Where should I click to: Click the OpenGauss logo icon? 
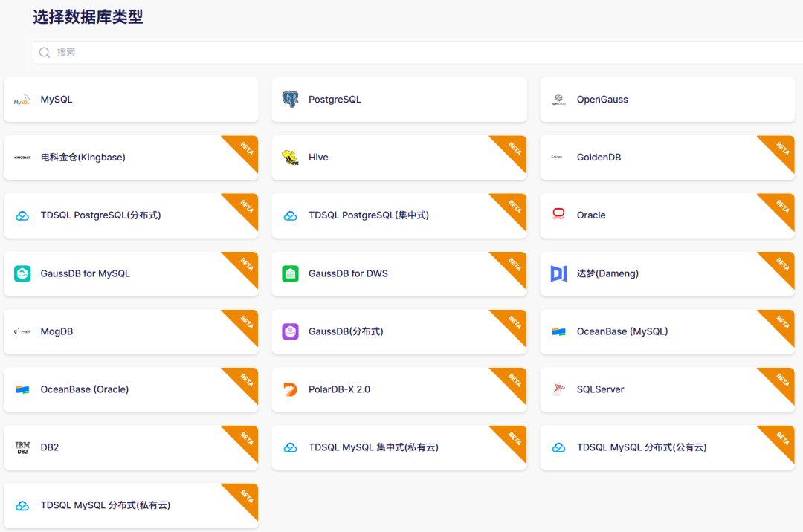(x=558, y=100)
